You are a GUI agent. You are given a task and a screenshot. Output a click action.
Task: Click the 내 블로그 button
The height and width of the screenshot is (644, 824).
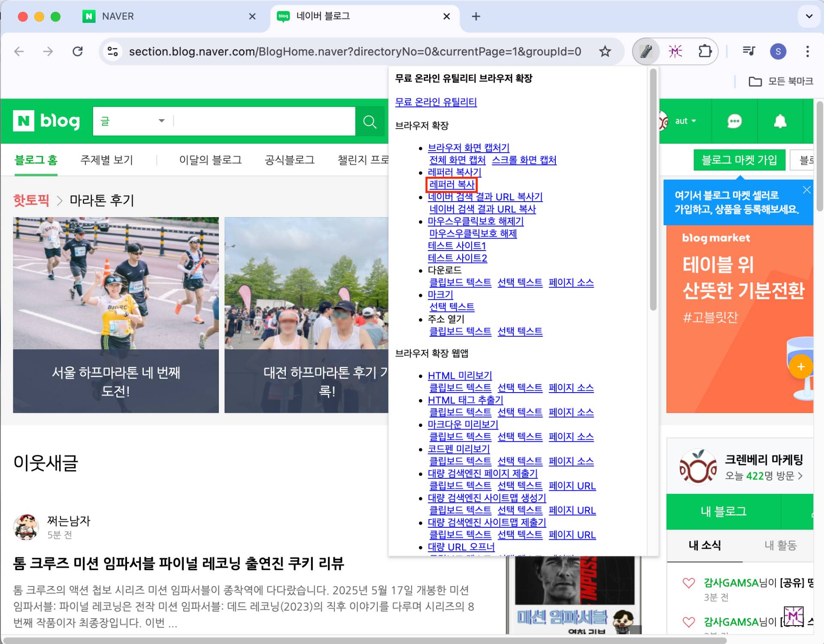724,511
